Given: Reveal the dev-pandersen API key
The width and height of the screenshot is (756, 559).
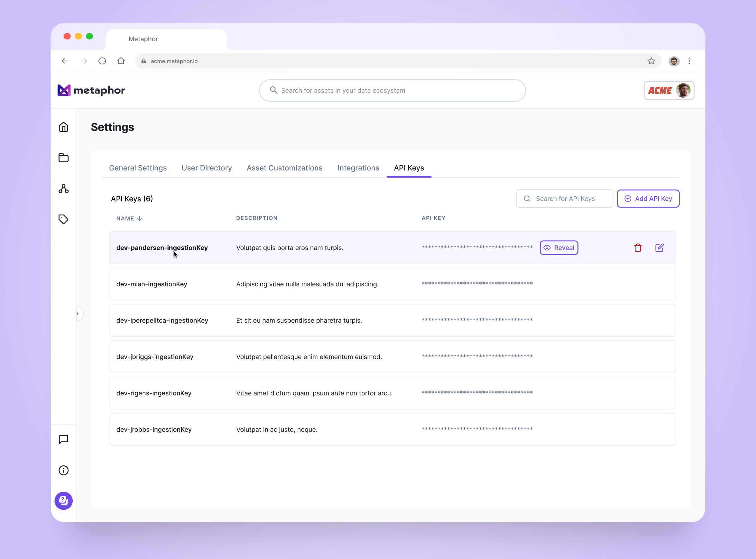Looking at the screenshot, I should [559, 248].
